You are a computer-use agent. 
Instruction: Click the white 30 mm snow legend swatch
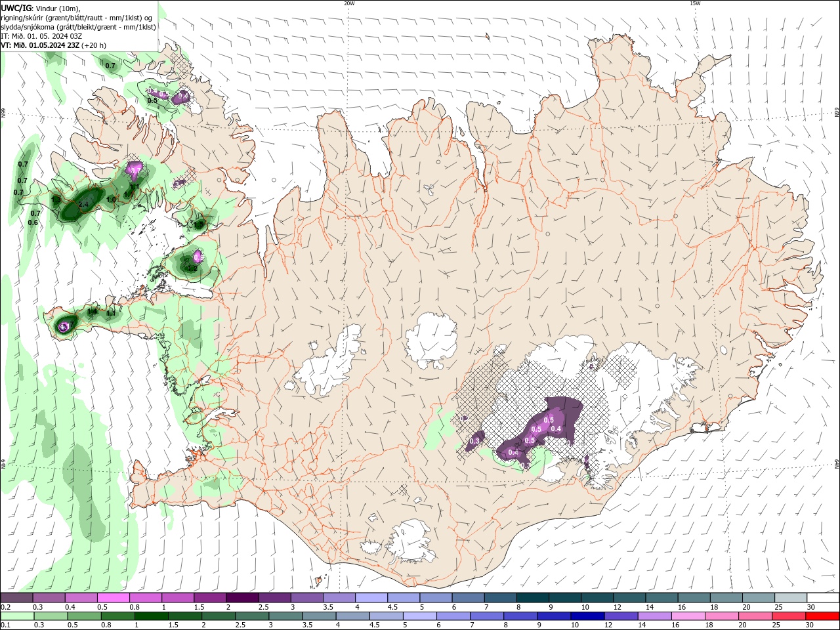point(822,598)
